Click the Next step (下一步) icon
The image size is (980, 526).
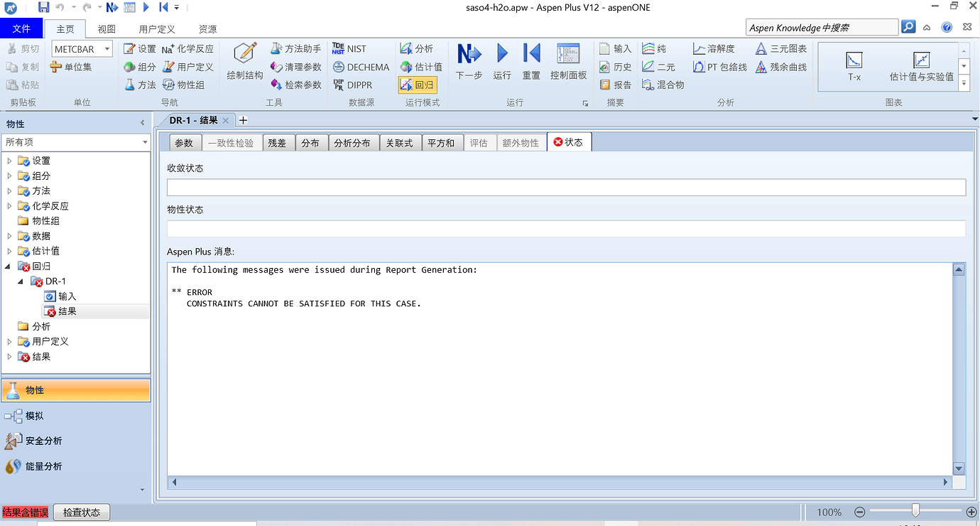tap(469, 55)
